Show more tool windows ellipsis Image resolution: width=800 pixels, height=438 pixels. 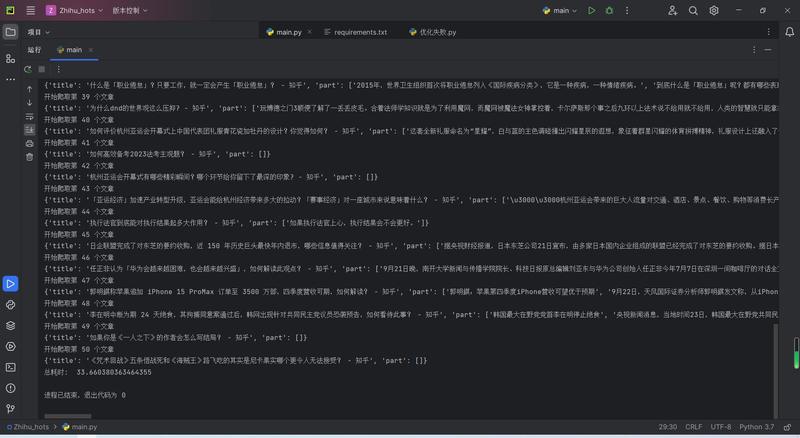(x=10, y=79)
